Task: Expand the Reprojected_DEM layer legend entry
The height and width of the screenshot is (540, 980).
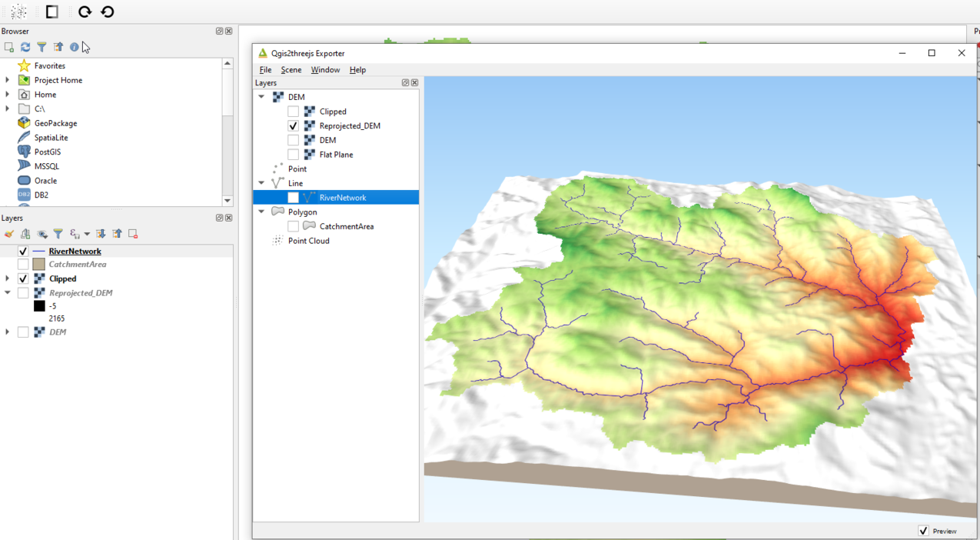Action: (x=7, y=292)
